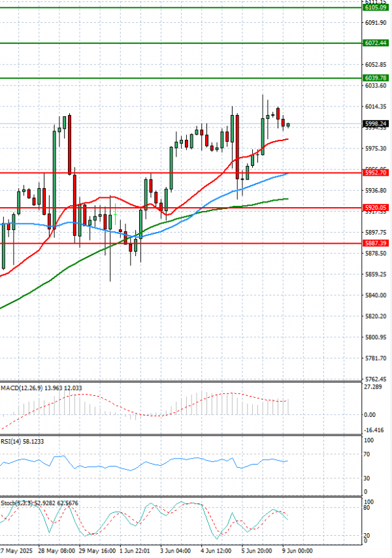Click the 6033.60 value on price axis
The width and height of the screenshot is (392, 558).
click(x=375, y=86)
